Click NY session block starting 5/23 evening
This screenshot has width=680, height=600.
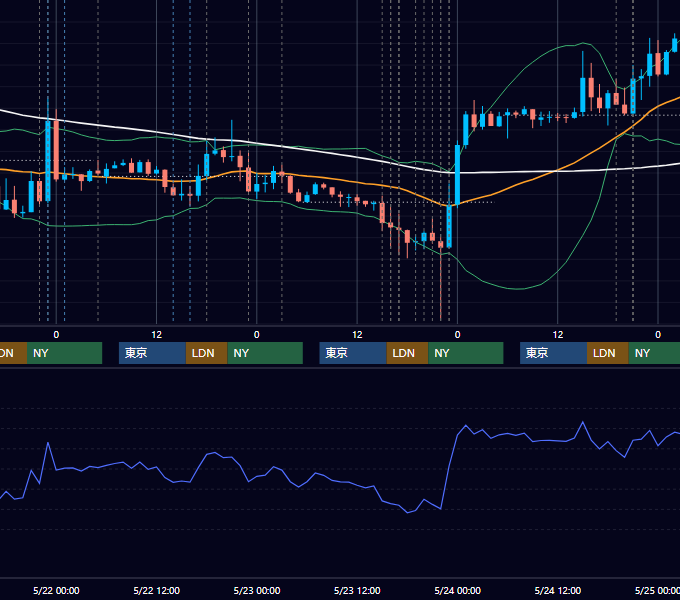(x=466, y=353)
